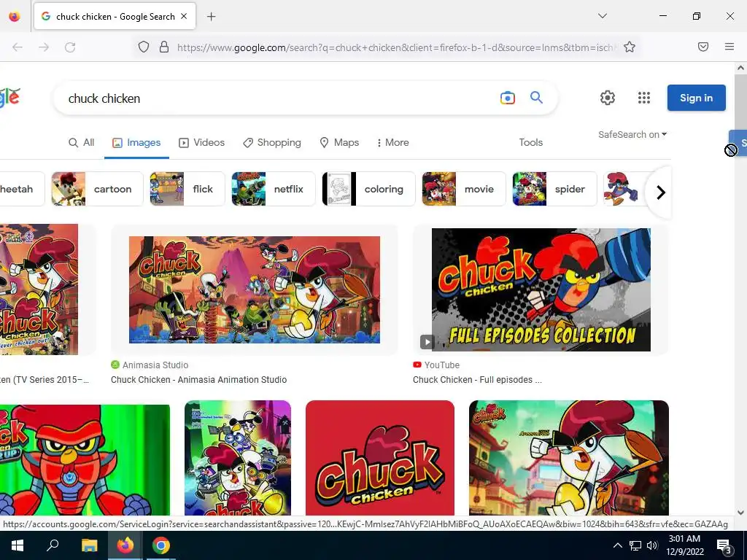The height and width of the screenshot is (560, 747).
Task: Click the blue magnifier search button
Action: [536, 98]
